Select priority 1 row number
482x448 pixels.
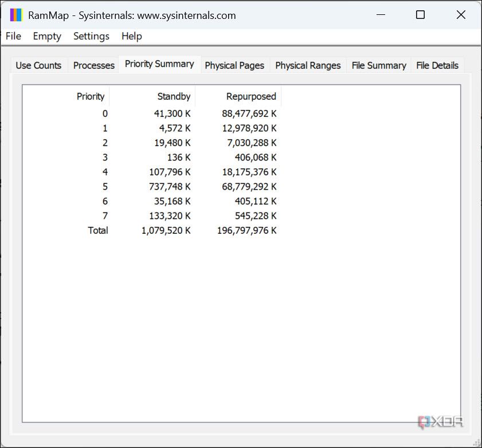105,128
